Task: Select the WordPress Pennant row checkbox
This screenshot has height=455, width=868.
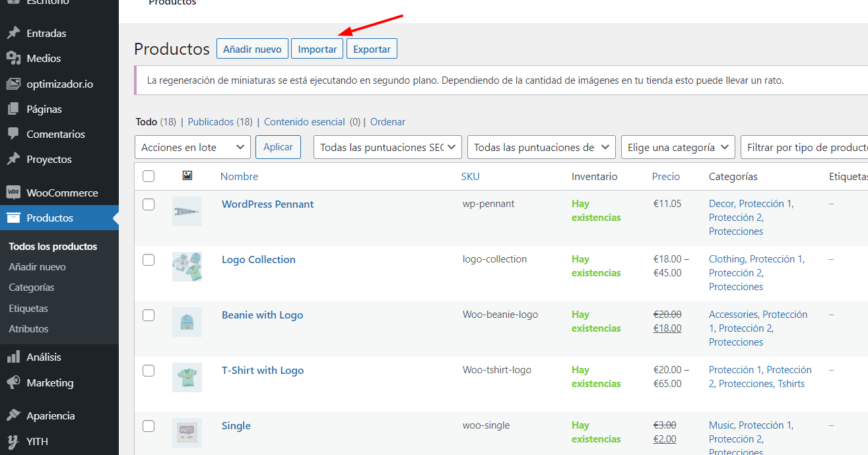Action: (149, 204)
